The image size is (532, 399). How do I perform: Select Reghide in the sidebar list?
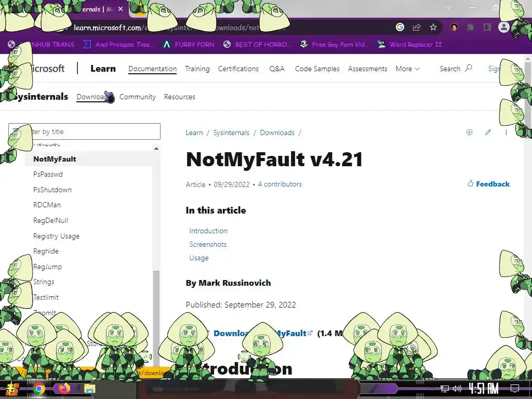(x=46, y=251)
